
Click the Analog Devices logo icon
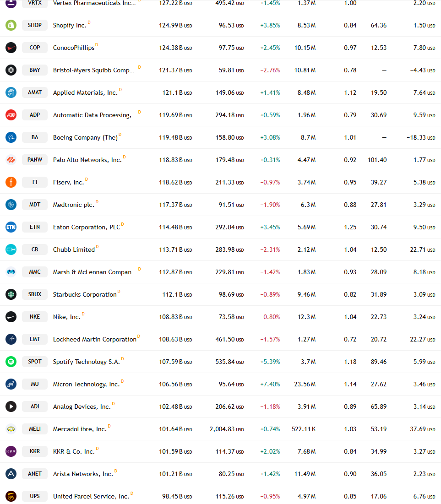point(11,406)
